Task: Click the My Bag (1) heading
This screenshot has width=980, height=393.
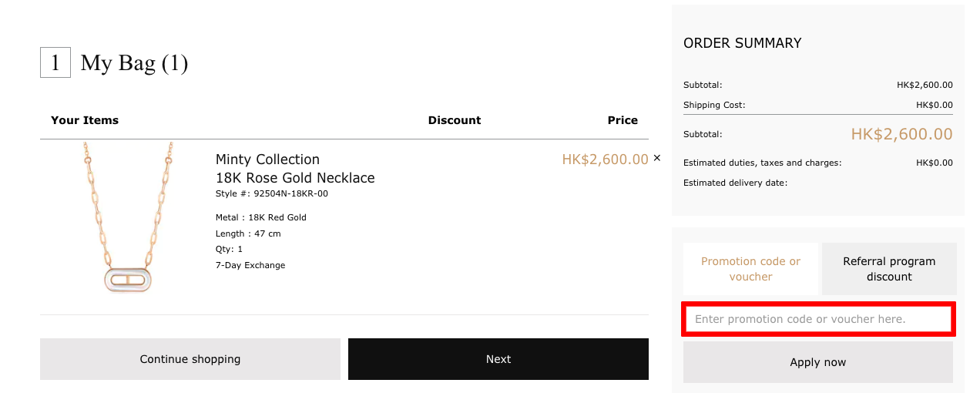Action: click(134, 63)
